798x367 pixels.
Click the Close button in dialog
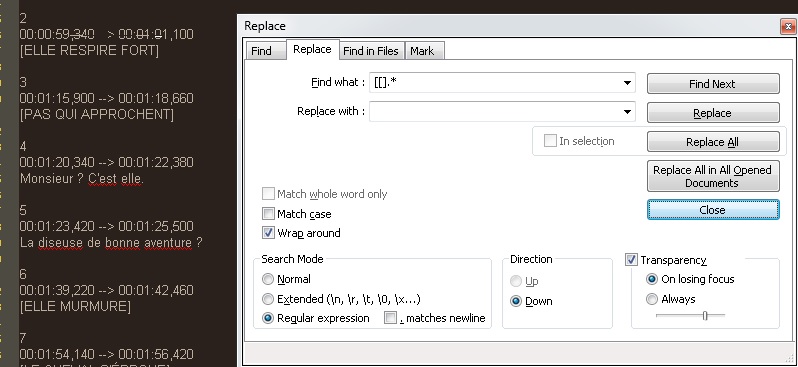(x=712, y=210)
